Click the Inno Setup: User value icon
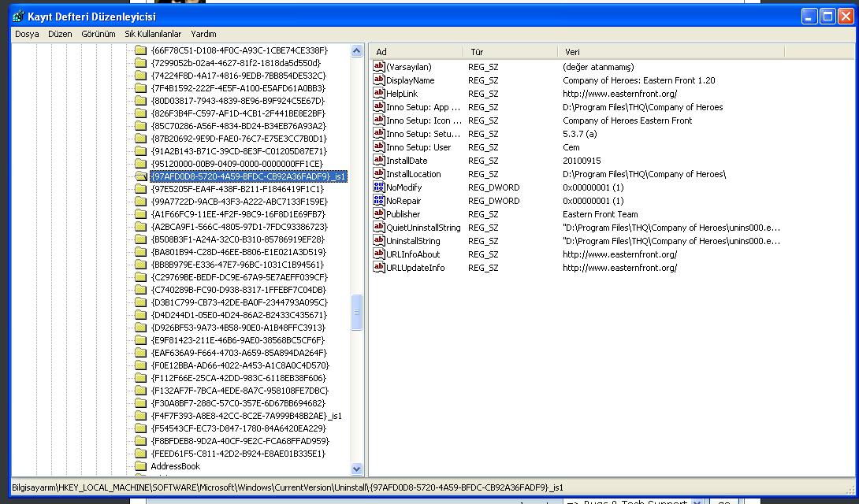This screenshot has height=504, width=859. point(378,146)
